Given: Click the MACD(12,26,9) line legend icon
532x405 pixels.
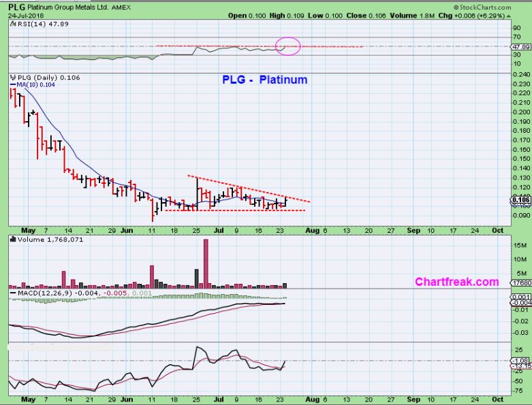Looking at the screenshot, I should [x=13, y=293].
